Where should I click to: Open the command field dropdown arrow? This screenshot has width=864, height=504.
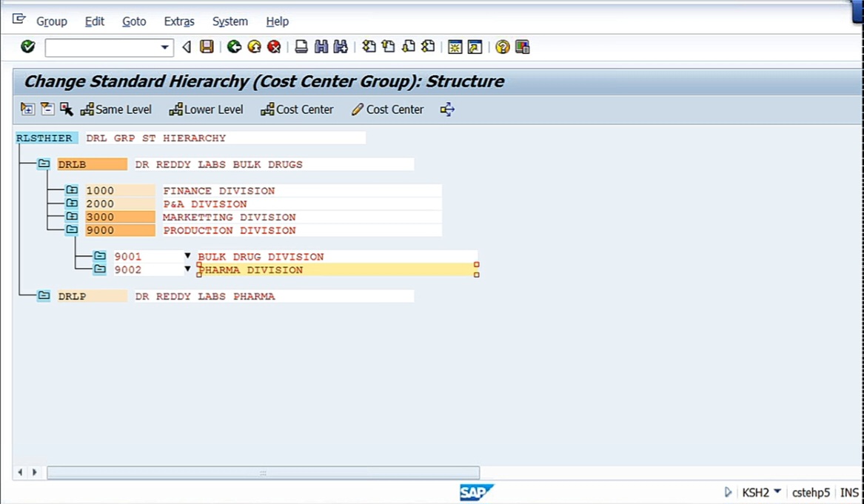(x=164, y=47)
